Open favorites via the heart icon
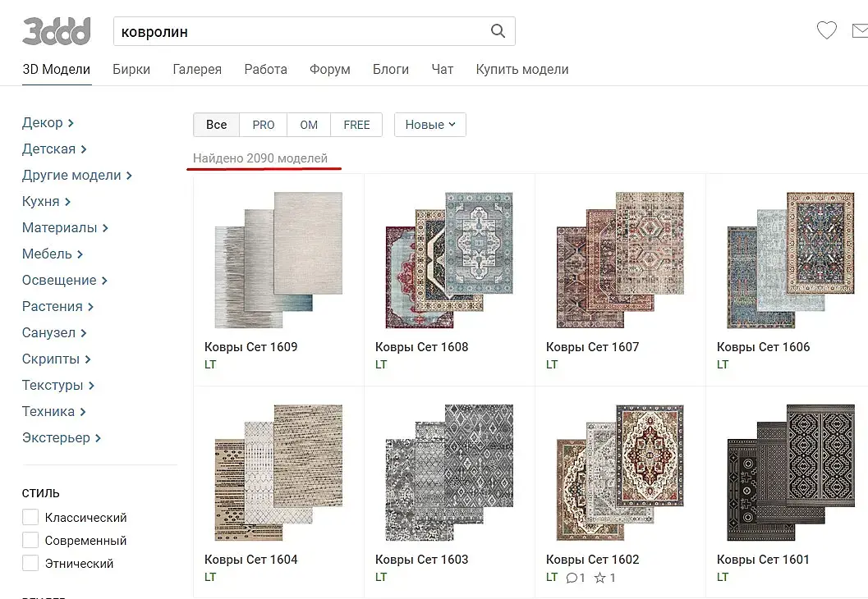This screenshot has width=868, height=599. (826, 30)
